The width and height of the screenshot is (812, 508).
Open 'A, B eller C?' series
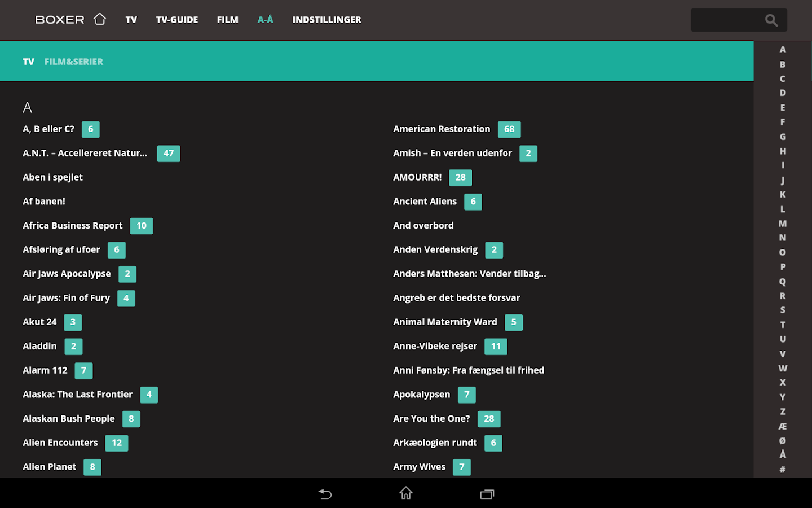coord(48,129)
